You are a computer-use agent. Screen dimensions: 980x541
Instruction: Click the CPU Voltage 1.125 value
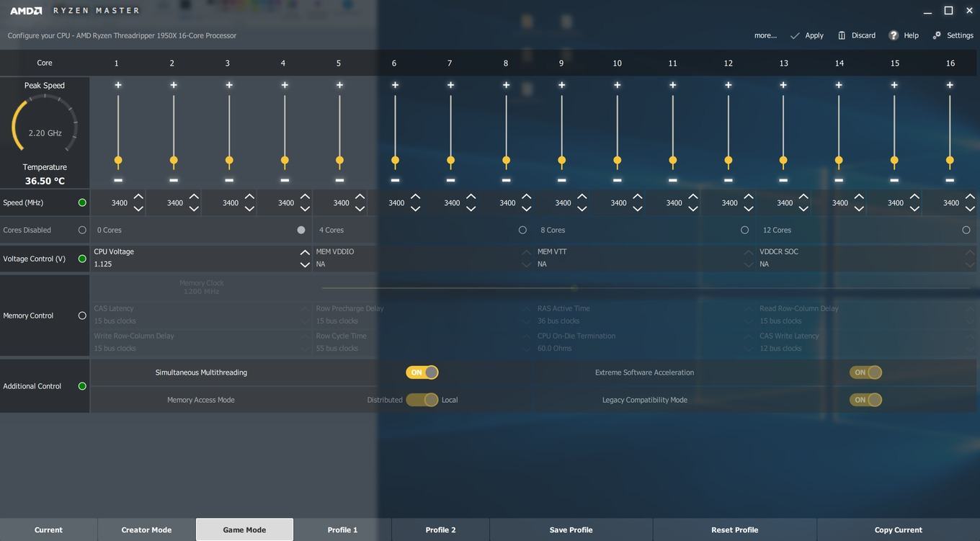click(x=103, y=264)
